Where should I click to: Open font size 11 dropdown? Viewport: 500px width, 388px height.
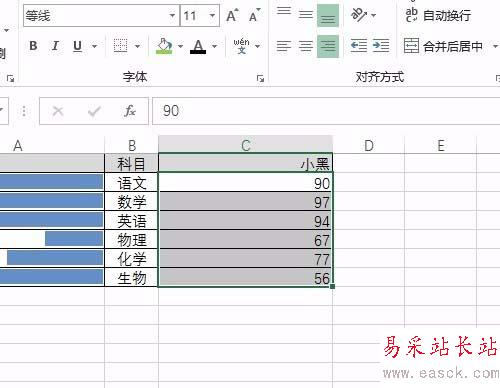(212, 15)
